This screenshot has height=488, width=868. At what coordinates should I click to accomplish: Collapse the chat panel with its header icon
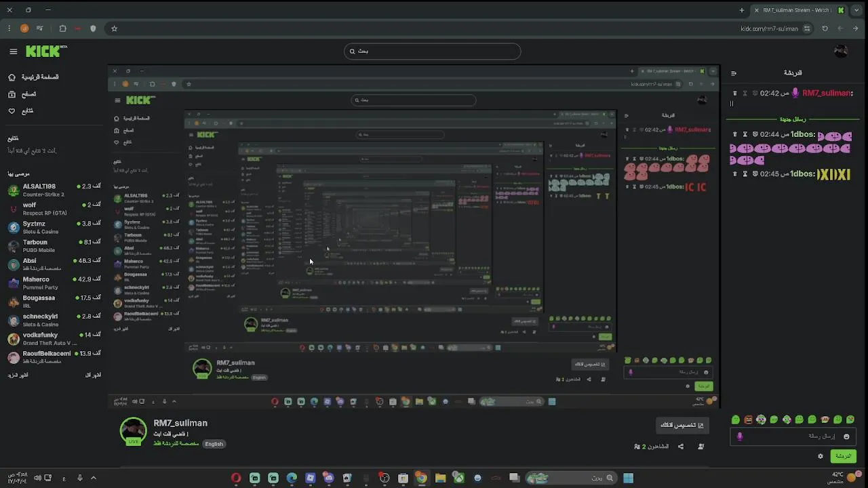733,73
